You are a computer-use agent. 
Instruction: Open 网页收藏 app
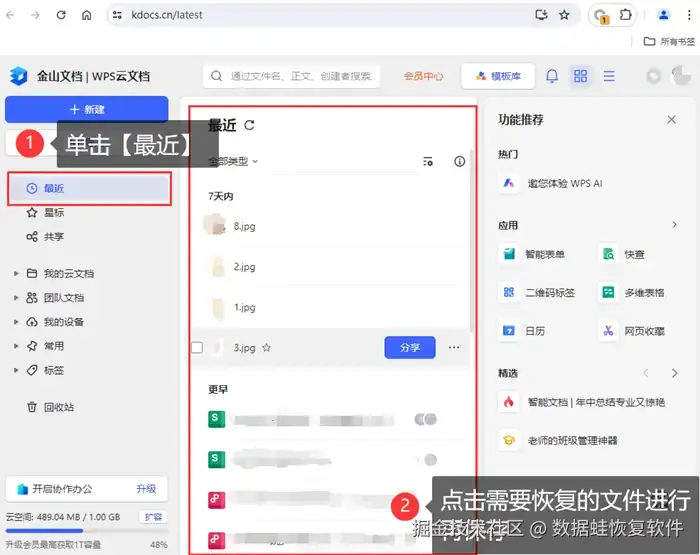pos(632,331)
